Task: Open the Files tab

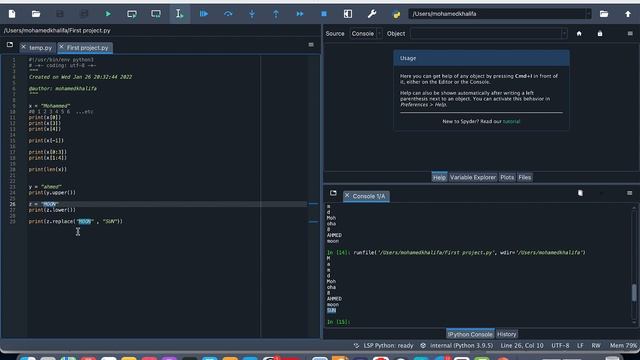Action: click(x=524, y=177)
